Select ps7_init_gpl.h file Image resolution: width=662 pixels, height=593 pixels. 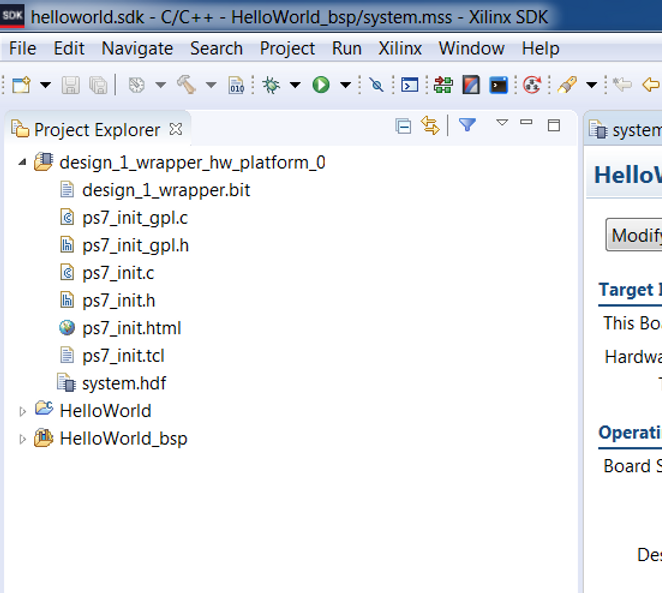(x=136, y=246)
